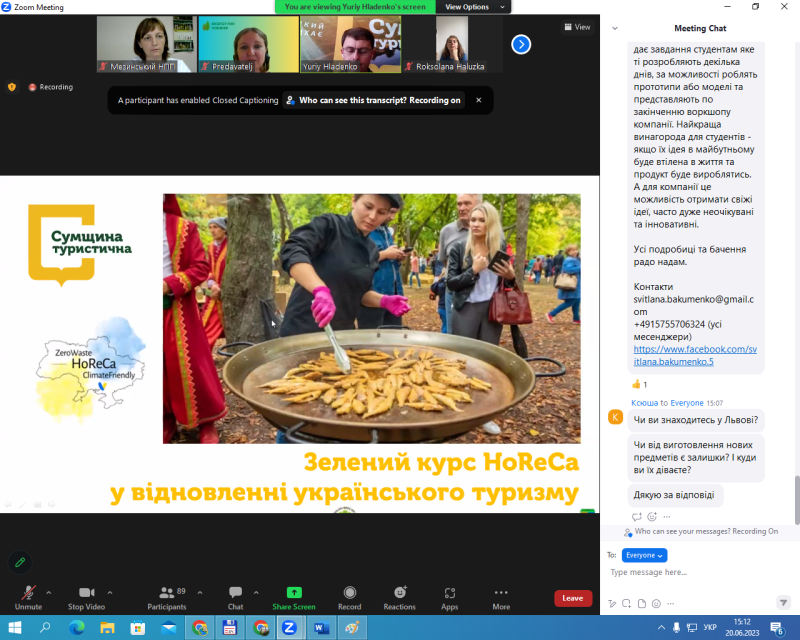The width and height of the screenshot is (800, 640).
Task: Click the encryption shield icon
Action: [x=12, y=87]
